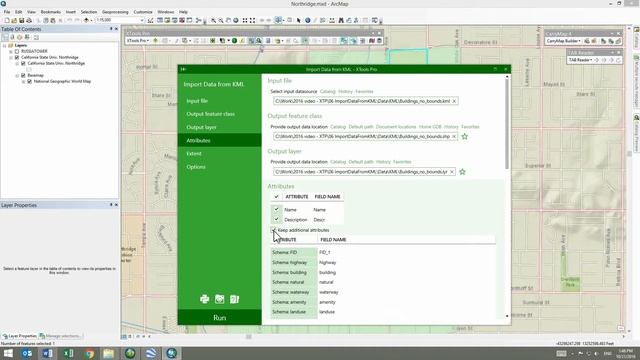The width and height of the screenshot is (640, 360).
Task: Open the XTools Pro dropdown menu
Action: click(x=137, y=41)
